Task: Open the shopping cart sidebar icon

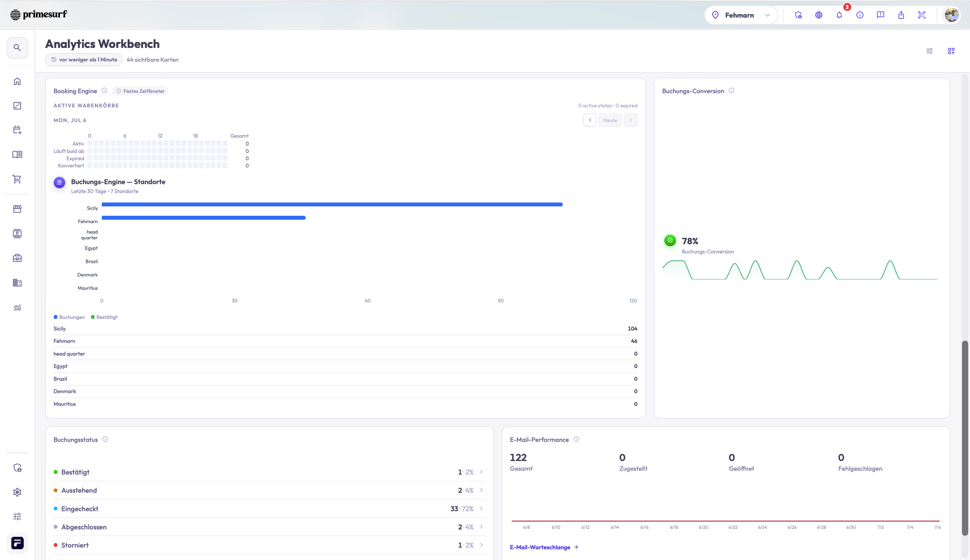Action: pos(17,179)
